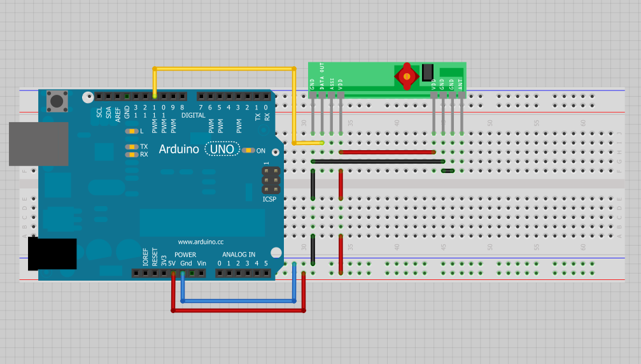
Task: Click the "www.arduino.cc" text
Action: coord(201,242)
